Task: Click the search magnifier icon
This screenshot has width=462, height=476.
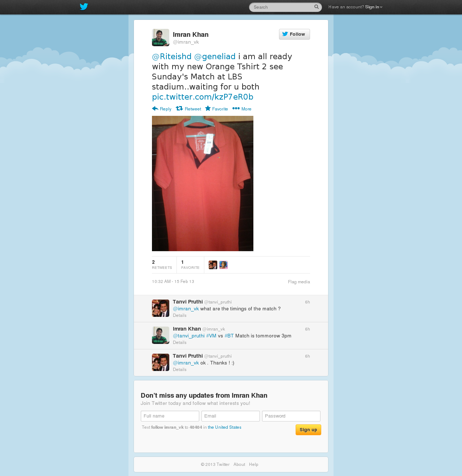Action: pyautogui.click(x=317, y=7)
